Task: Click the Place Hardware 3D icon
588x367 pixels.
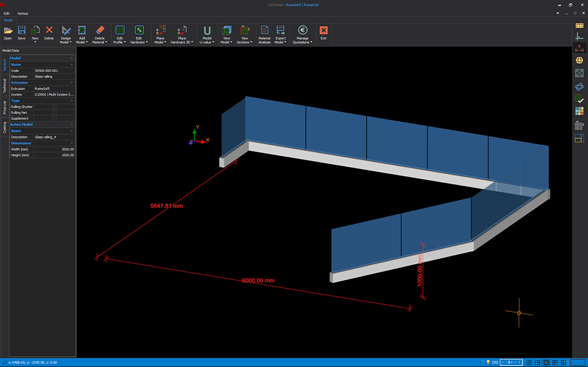Action: 182,30
